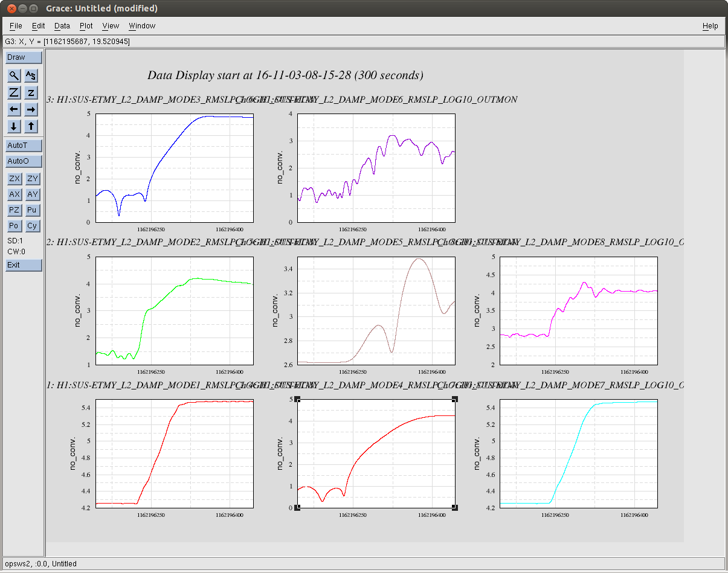728x573 pixels.
Task: Click the SD:1 indicator label
Action: coord(15,240)
